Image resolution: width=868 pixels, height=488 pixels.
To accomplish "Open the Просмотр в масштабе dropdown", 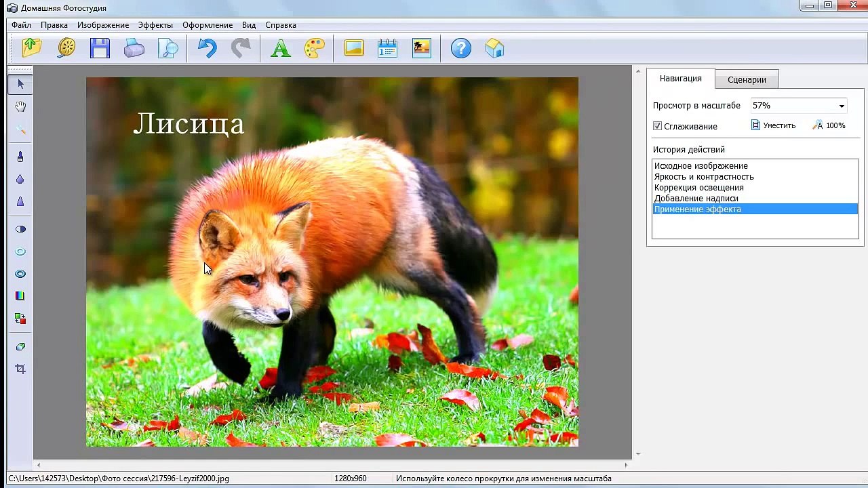I will click(x=841, y=106).
